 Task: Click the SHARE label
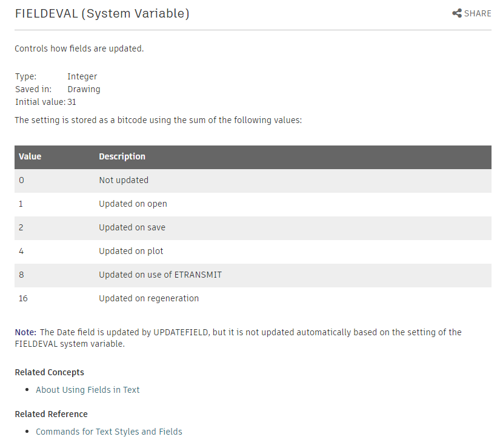(x=478, y=13)
